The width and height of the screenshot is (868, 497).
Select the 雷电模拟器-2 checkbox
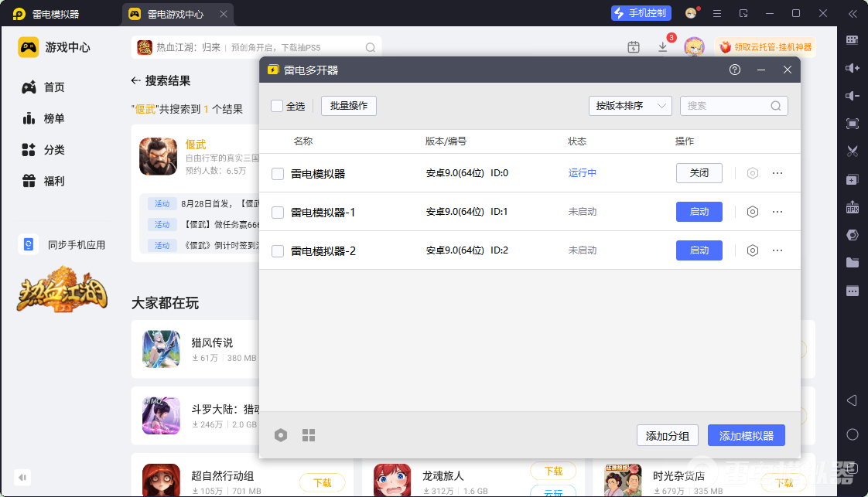click(278, 251)
